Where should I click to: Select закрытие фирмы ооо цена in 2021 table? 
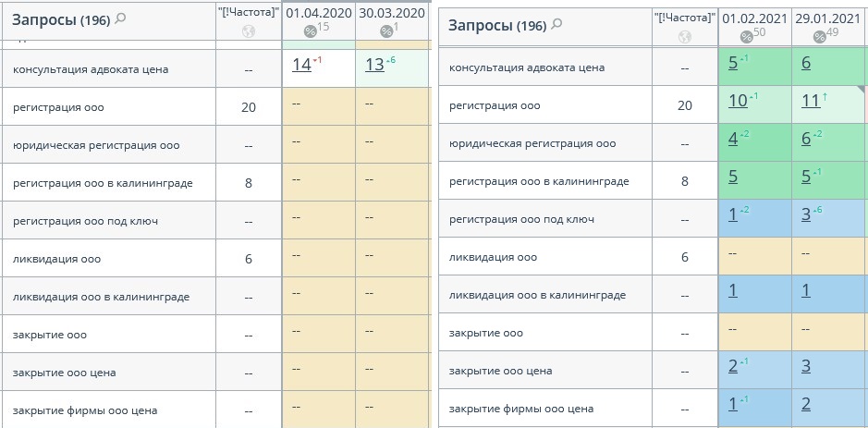tap(521, 410)
